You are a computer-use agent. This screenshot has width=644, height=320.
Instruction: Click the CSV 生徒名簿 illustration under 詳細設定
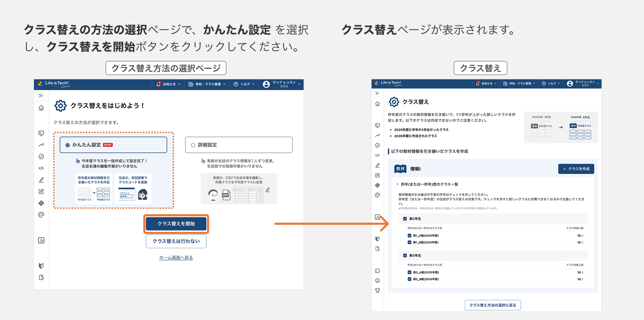(x=239, y=189)
